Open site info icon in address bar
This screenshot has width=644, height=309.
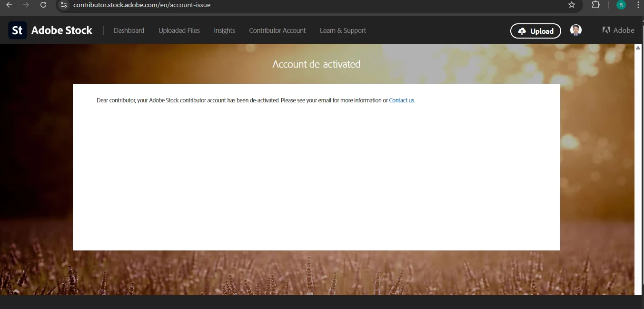(x=64, y=5)
